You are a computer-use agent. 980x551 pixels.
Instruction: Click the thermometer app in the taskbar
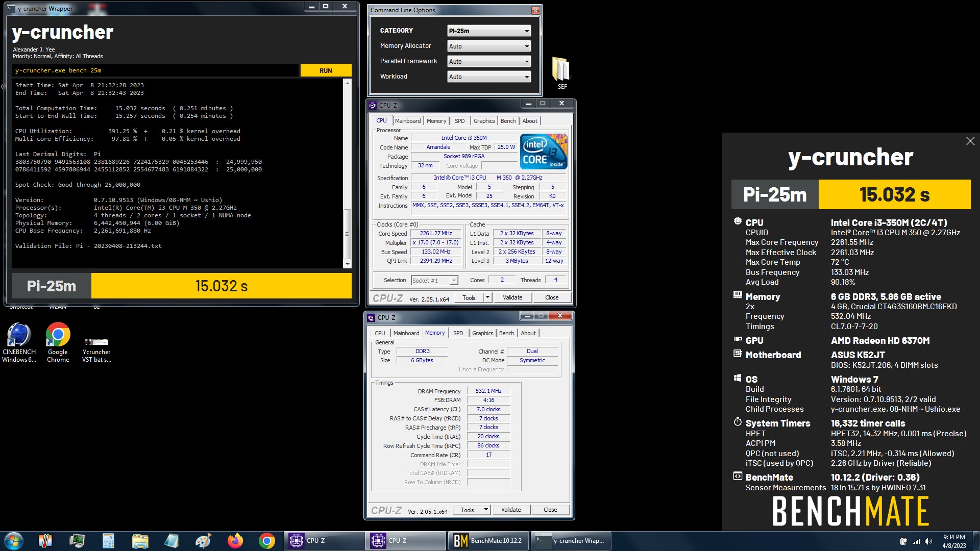45,541
